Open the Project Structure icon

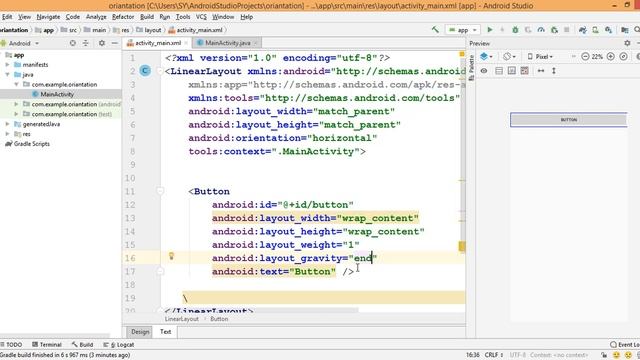click(x=624, y=30)
